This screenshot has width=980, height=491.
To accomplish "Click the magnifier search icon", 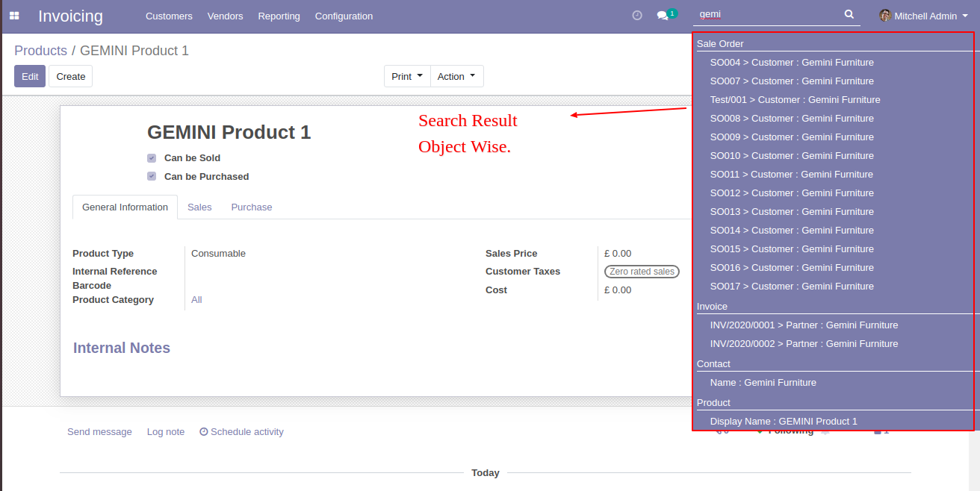I will pos(849,14).
